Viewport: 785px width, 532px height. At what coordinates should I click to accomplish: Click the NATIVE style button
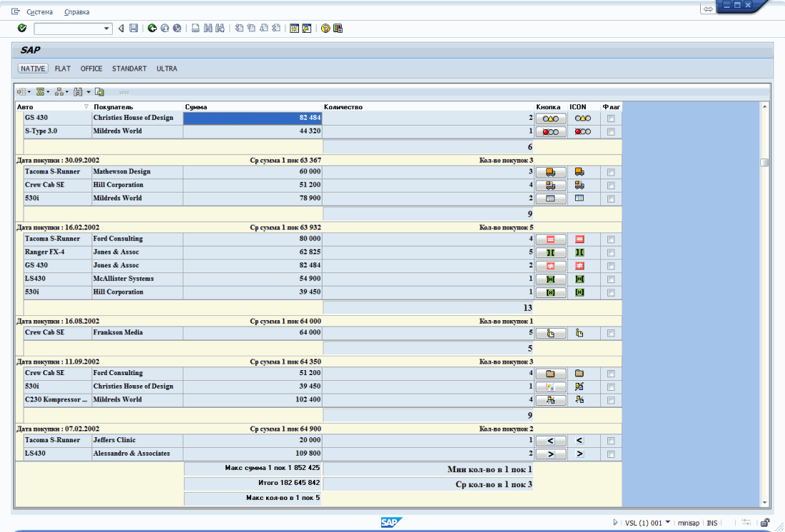coord(33,68)
